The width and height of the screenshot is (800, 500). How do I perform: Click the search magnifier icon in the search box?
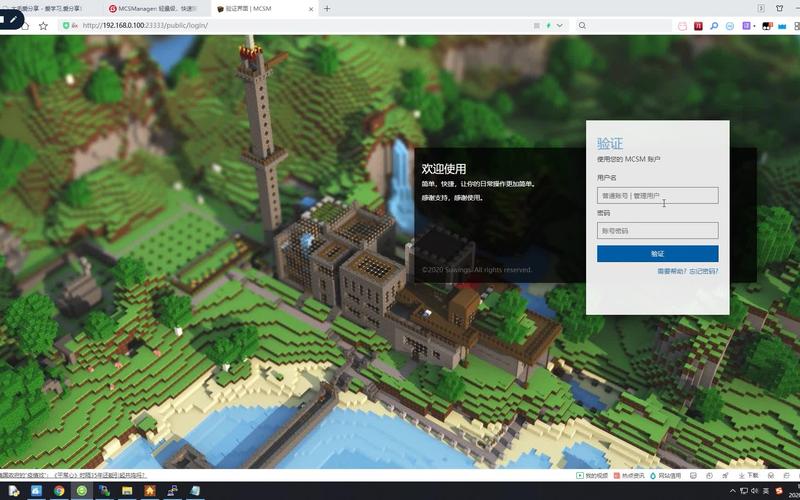click(582, 26)
